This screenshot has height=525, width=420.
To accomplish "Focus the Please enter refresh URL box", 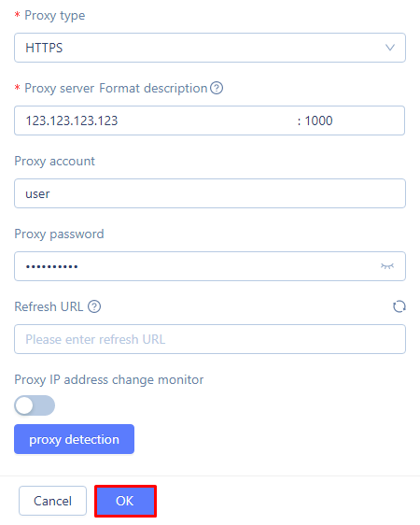I will 210,339.
